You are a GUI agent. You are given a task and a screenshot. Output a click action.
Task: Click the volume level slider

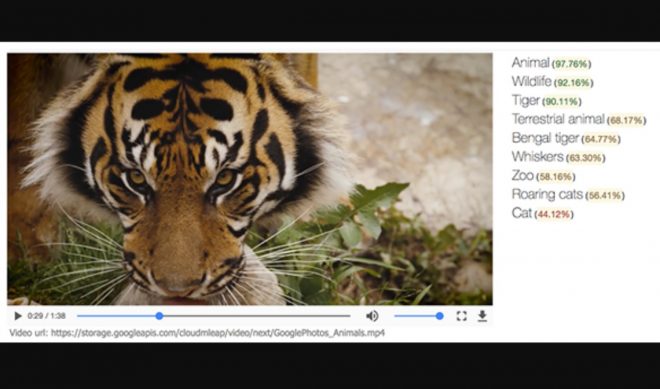tap(419, 316)
